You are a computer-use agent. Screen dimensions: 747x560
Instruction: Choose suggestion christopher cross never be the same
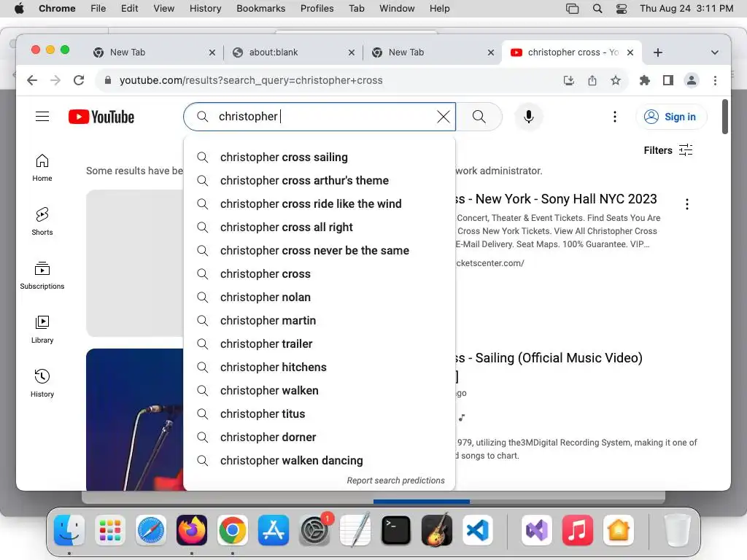point(320,251)
